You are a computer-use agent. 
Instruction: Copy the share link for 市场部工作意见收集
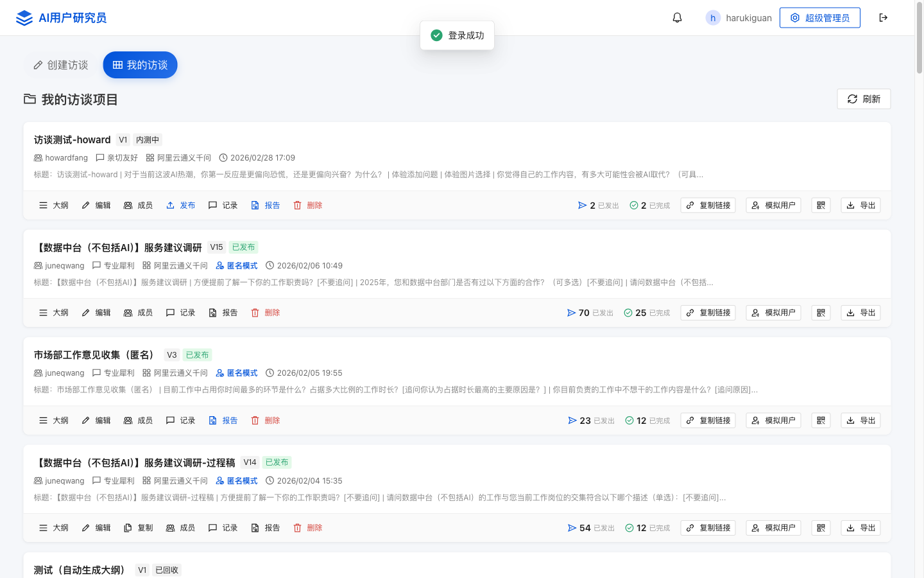click(708, 420)
